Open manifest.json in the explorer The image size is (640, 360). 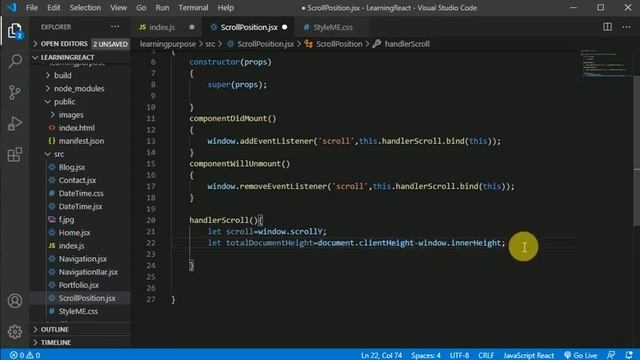click(81, 141)
